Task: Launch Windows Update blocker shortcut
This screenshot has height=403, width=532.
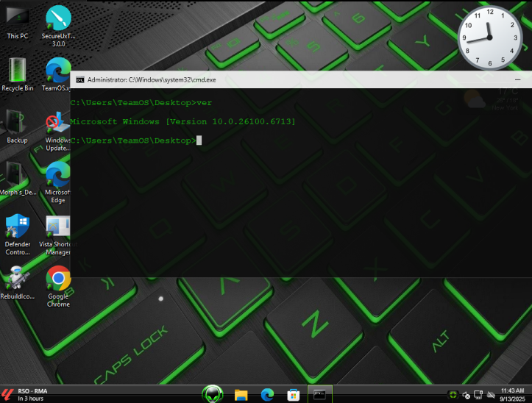Action: pos(57,131)
